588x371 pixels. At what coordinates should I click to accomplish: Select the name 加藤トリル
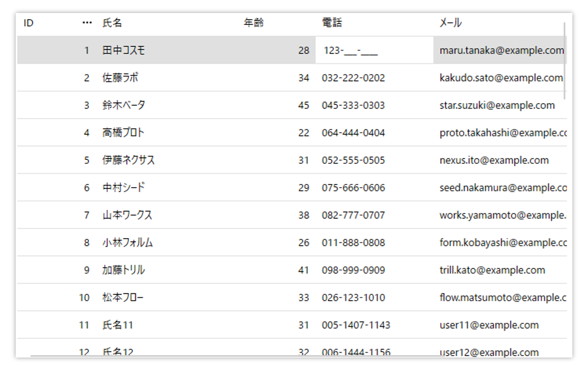coord(124,270)
